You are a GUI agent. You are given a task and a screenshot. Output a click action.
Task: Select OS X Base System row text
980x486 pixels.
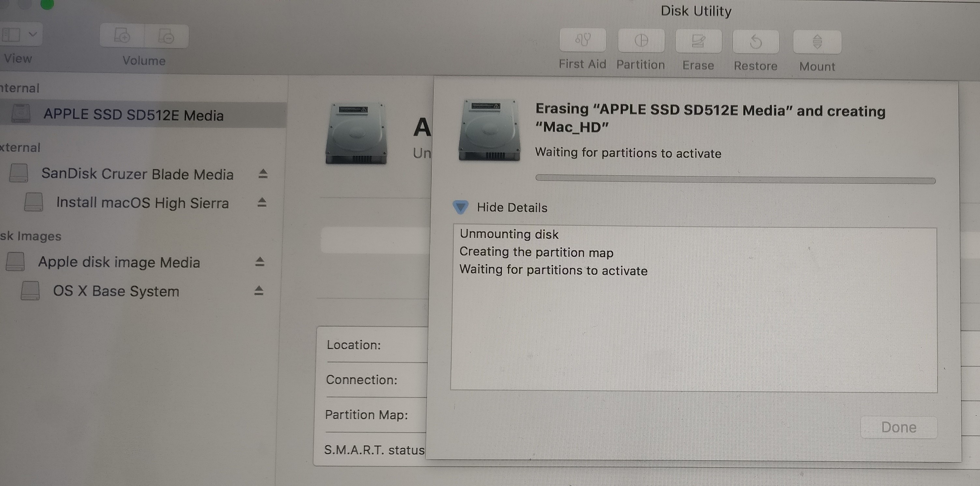coord(116,291)
